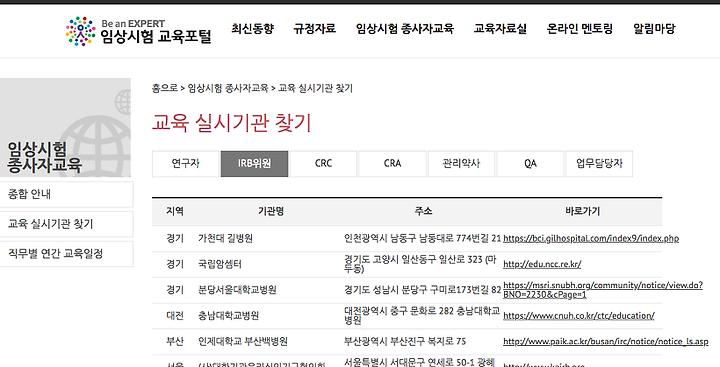Open 직무별 연간 교육일정 in the sidebar
The width and height of the screenshot is (720, 367).
click(x=67, y=254)
